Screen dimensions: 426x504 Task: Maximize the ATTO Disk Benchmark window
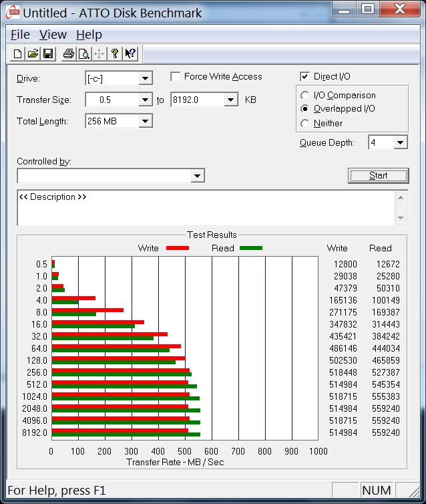(367, 9)
